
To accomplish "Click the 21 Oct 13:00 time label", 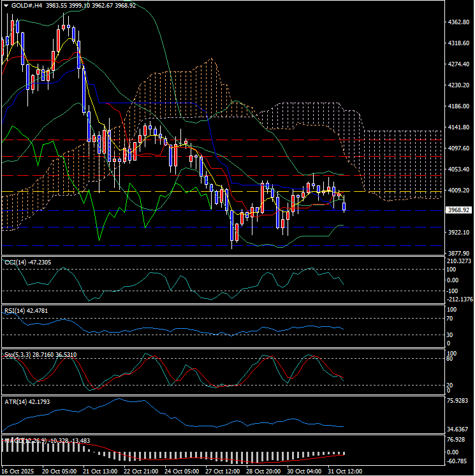I will coord(101,471).
